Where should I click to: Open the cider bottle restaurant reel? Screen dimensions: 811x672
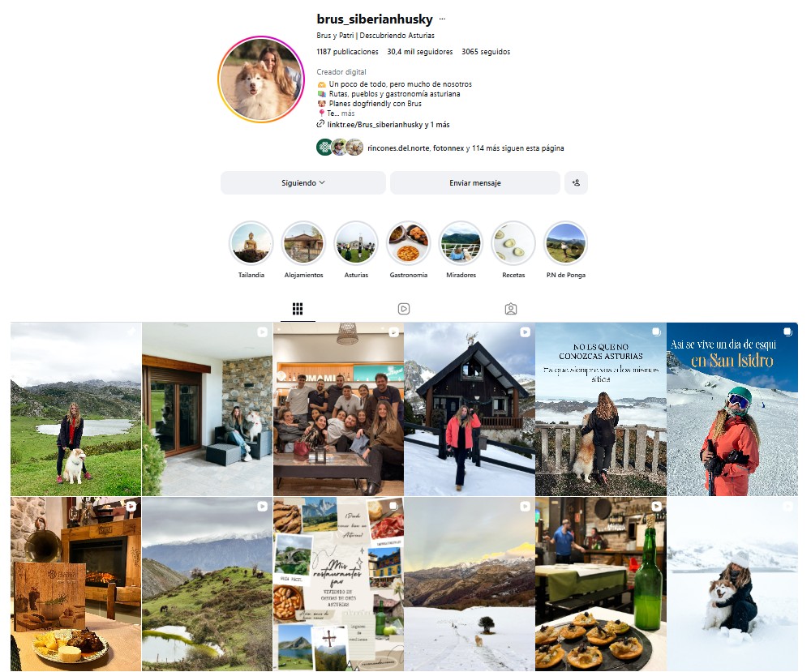pyautogui.click(x=600, y=584)
